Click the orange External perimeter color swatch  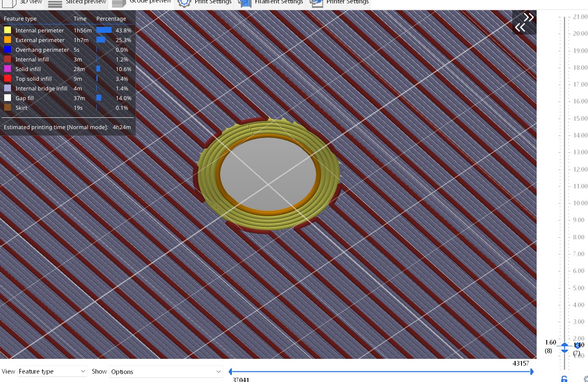tap(8, 40)
